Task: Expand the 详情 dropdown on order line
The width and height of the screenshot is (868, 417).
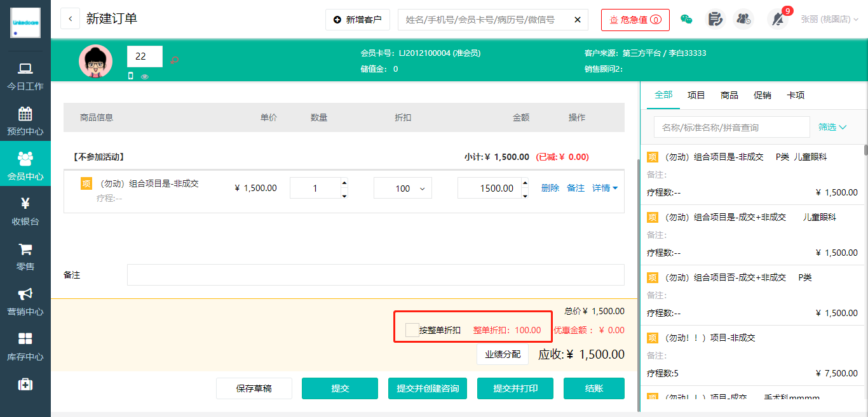Action: click(x=605, y=188)
